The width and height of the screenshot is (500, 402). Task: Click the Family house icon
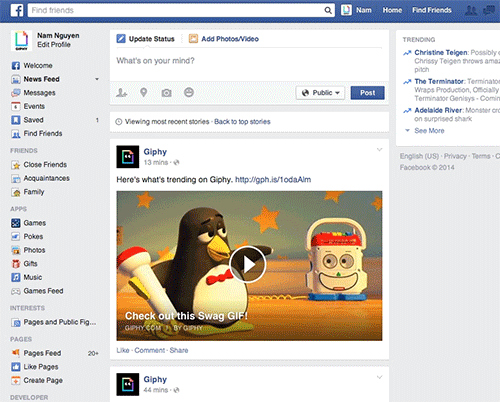click(16, 192)
